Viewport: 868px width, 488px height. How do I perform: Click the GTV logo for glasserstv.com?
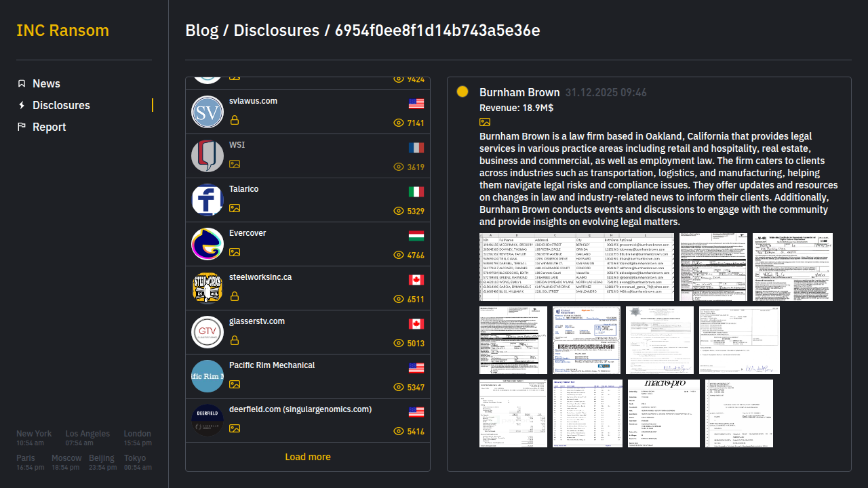point(208,332)
